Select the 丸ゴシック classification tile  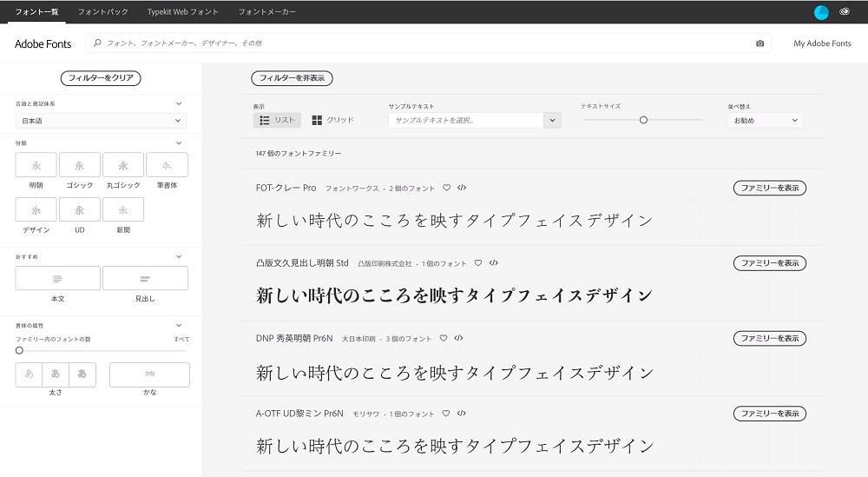(123, 165)
